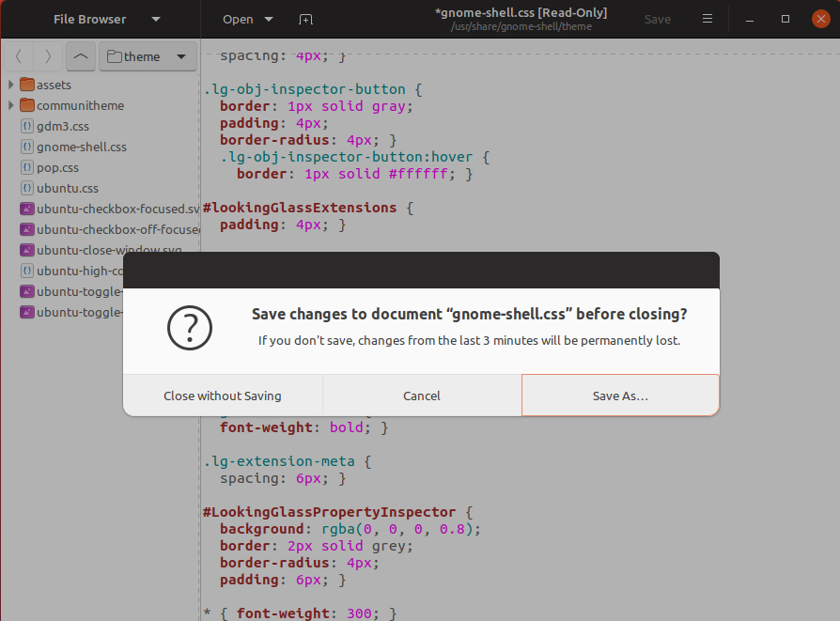Place cursor on font-weight: 300 line
The width and height of the screenshot is (840, 621).
[x=300, y=613]
